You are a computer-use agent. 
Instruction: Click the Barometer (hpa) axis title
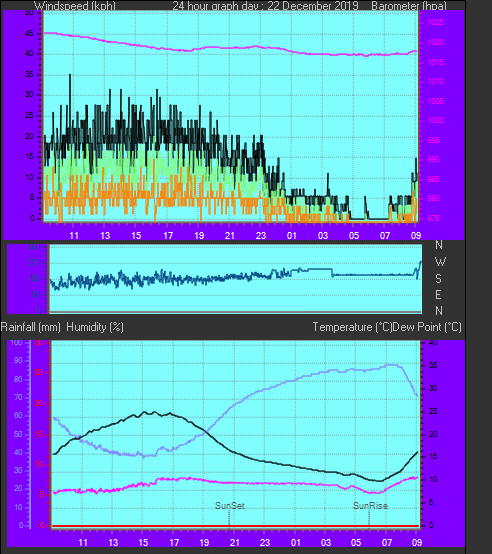coord(409,6)
